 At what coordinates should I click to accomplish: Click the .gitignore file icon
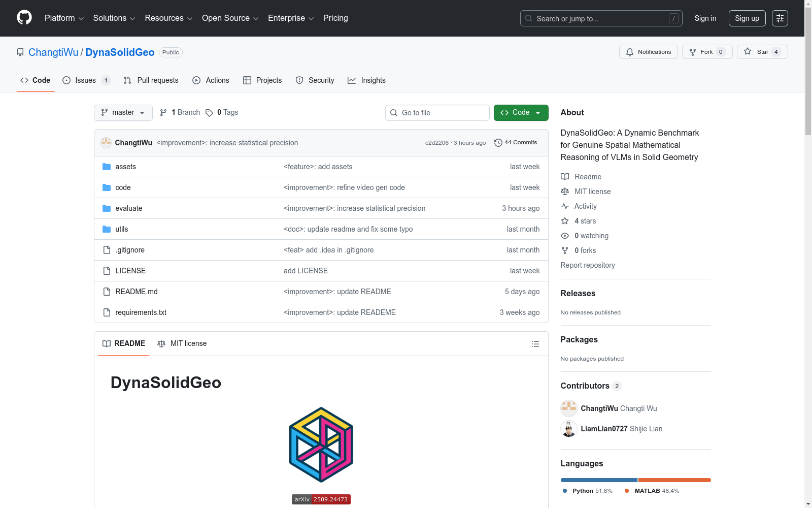(x=107, y=250)
